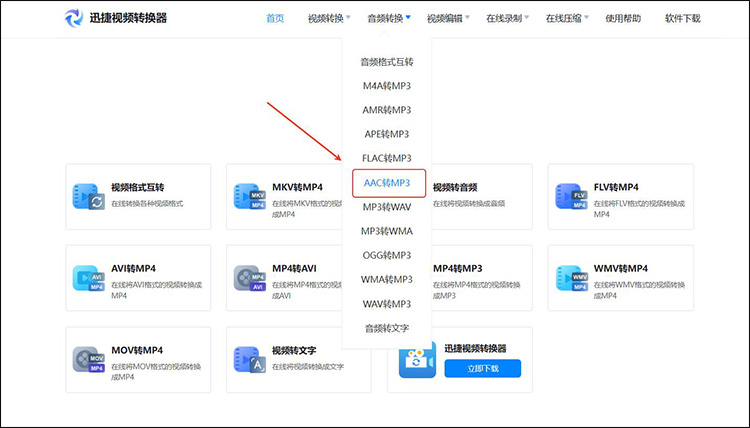Click description 在线将视频转换成文字
Image resolution: width=750 pixels, height=428 pixels.
click(x=308, y=367)
